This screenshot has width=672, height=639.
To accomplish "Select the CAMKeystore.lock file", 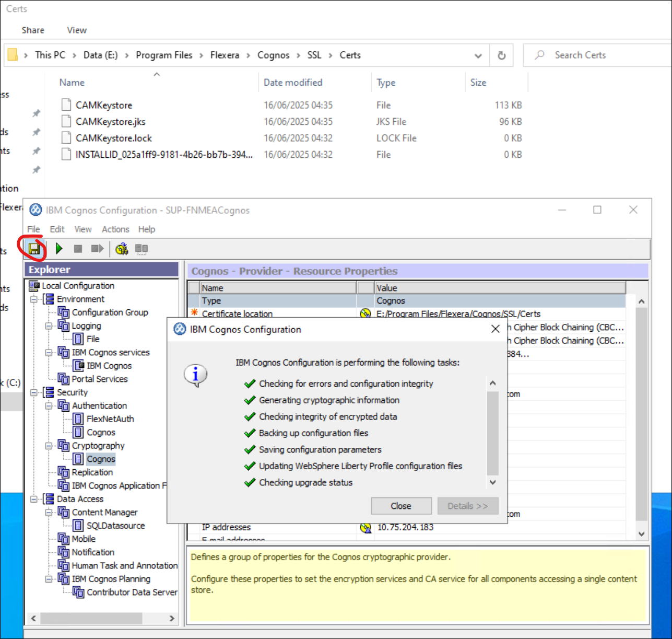I will tap(114, 138).
